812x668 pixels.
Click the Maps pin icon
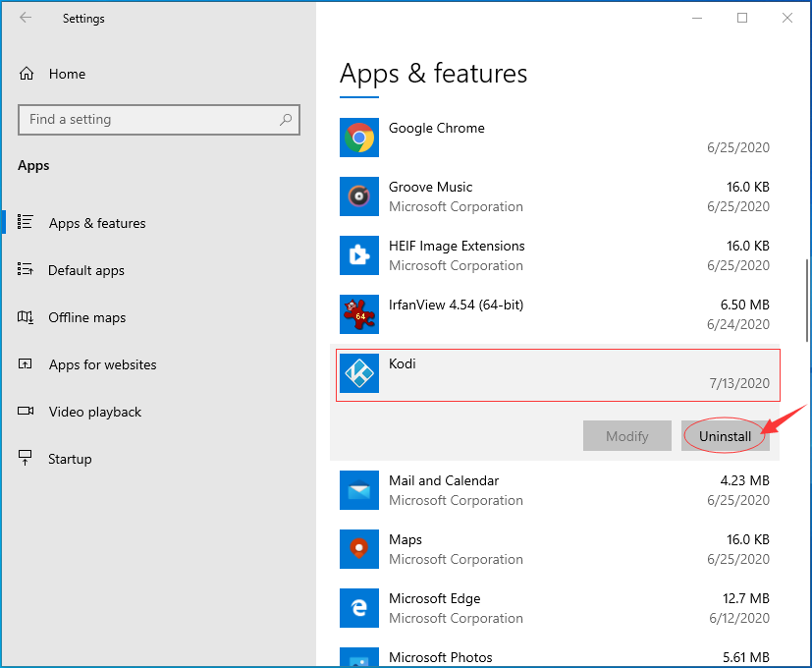click(x=359, y=549)
